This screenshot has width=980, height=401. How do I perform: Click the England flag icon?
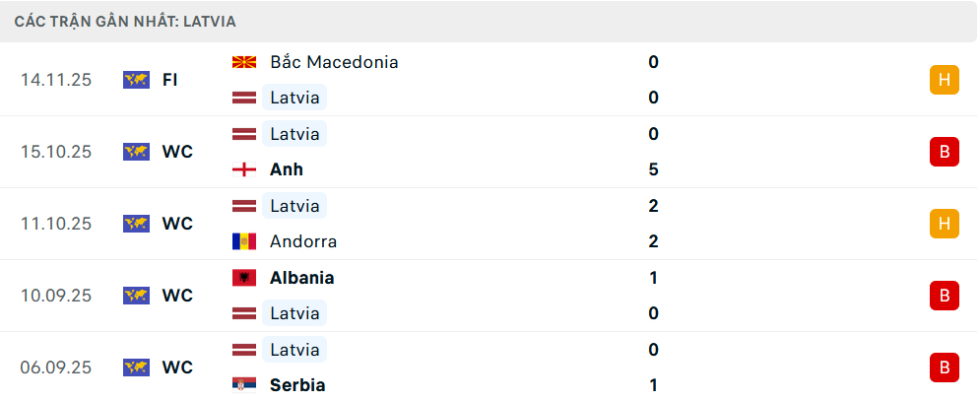[x=243, y=169]
